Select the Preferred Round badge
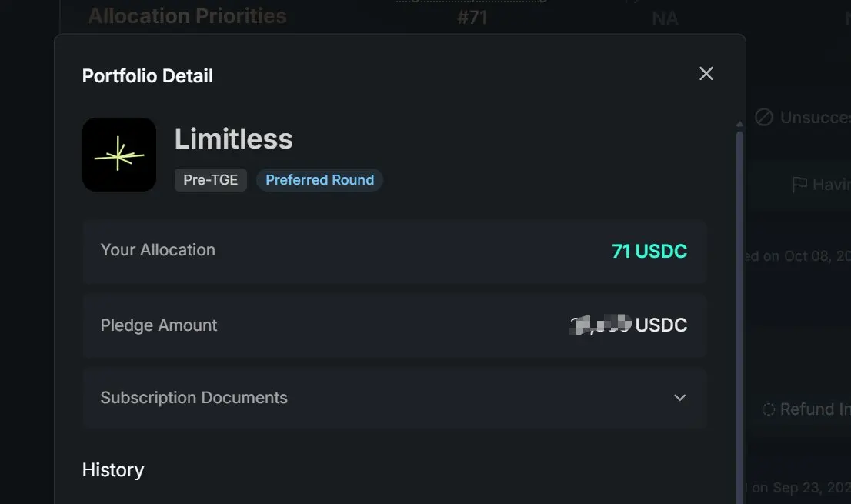The width and height of the screenshot is (851, 504). pos(319,180)
